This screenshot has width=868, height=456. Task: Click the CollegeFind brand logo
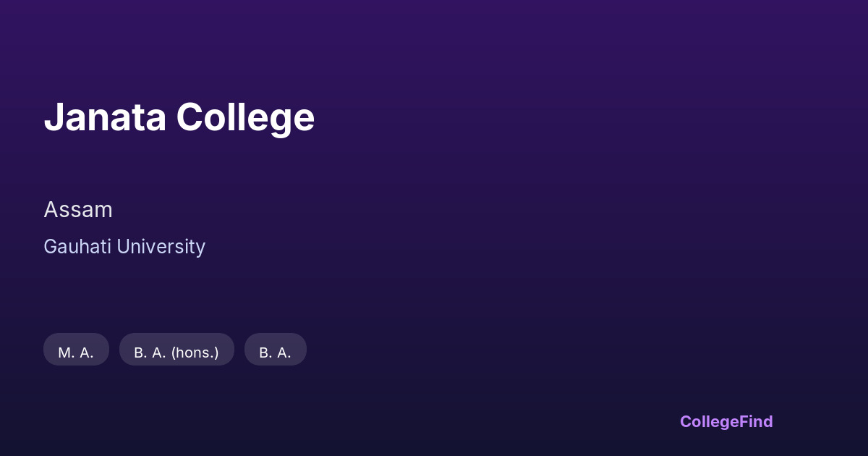pos(726,421)
